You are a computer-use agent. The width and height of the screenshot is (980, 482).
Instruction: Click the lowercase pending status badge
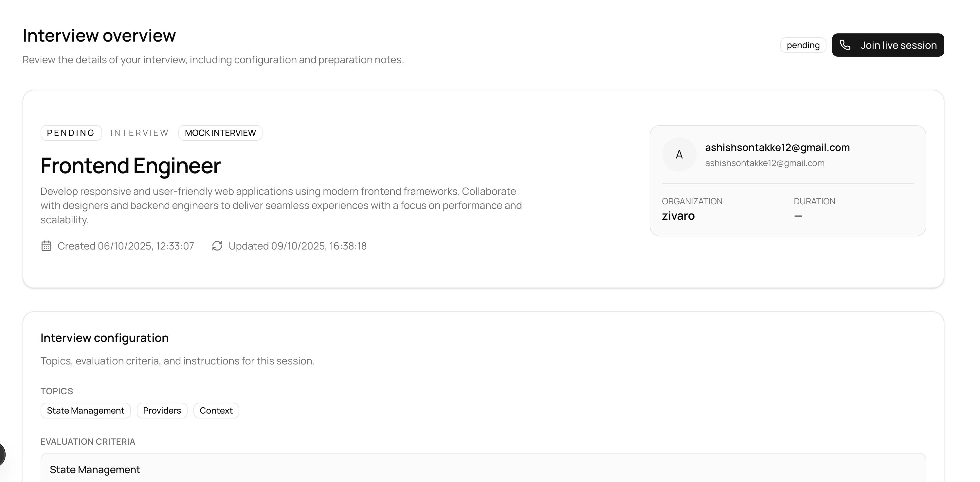803,45
